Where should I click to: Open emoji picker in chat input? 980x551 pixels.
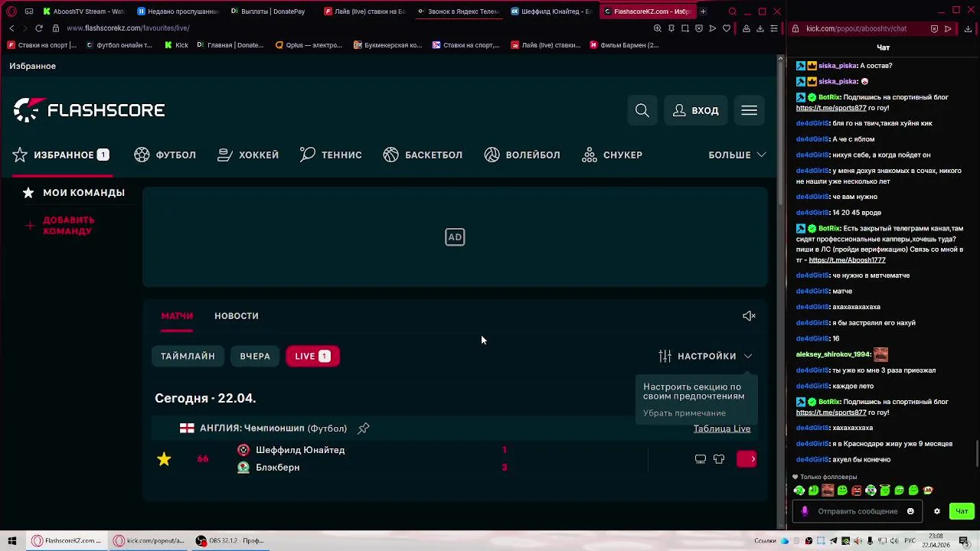coord(910,511)
